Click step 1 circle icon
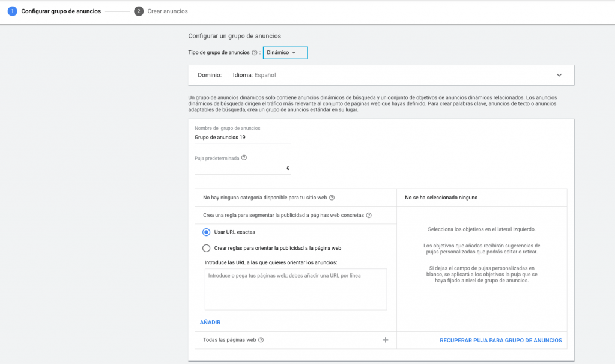 tap(13, 11)
